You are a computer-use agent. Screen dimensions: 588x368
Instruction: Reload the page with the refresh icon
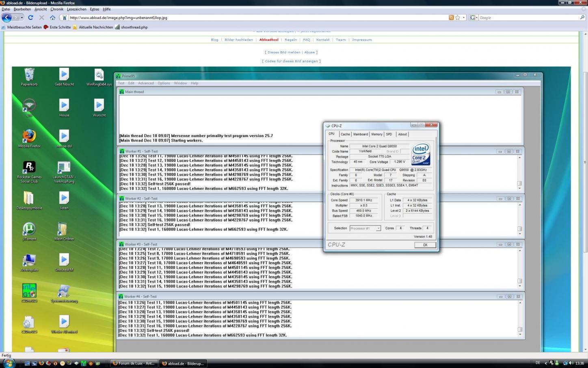[30, 17]
